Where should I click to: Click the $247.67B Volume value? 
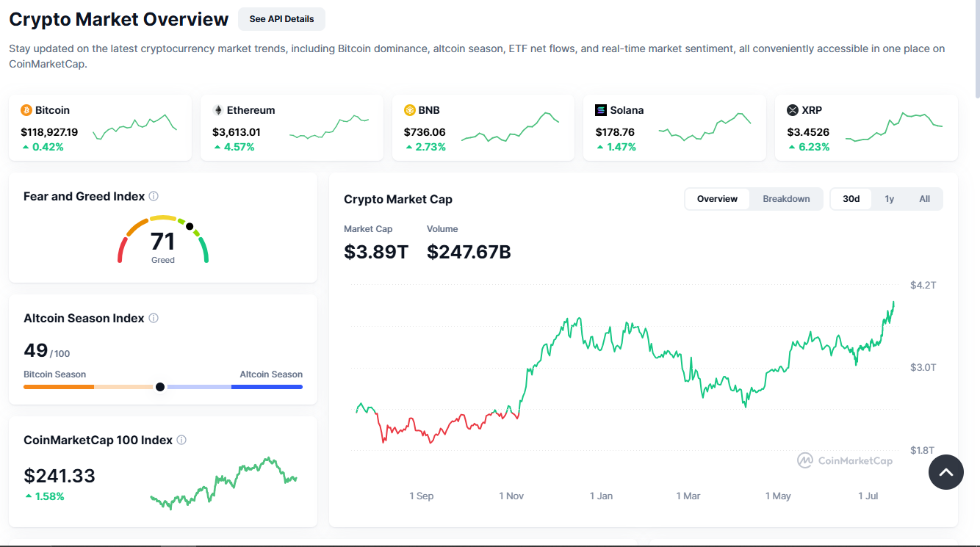tap(469, 252)
